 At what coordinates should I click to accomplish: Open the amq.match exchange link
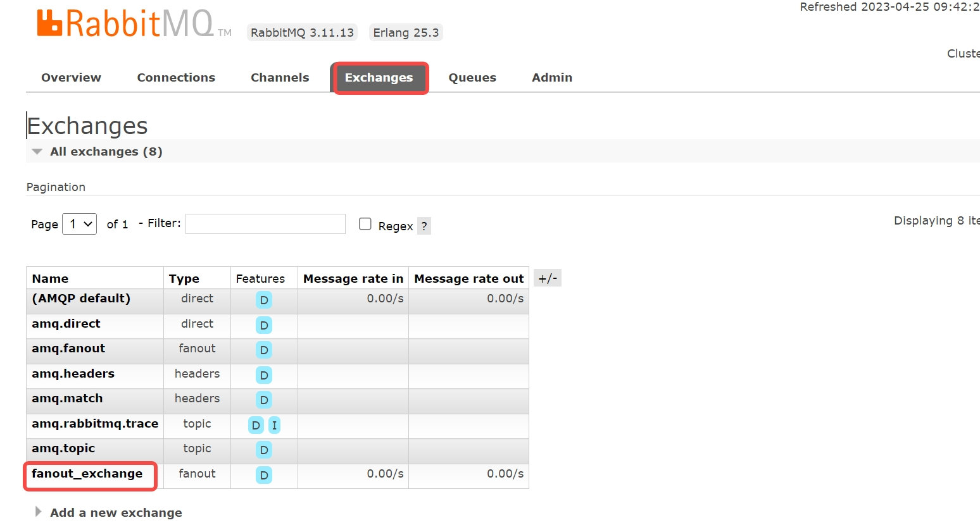[67, 398]
